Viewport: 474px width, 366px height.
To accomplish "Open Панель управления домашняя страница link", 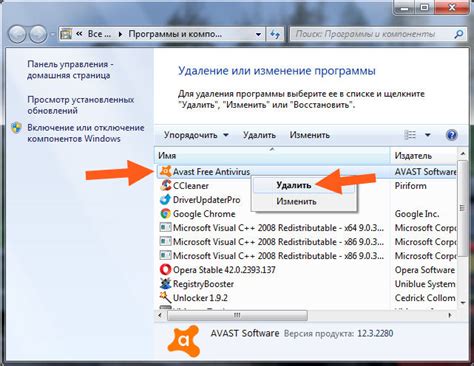I will 70,70.
